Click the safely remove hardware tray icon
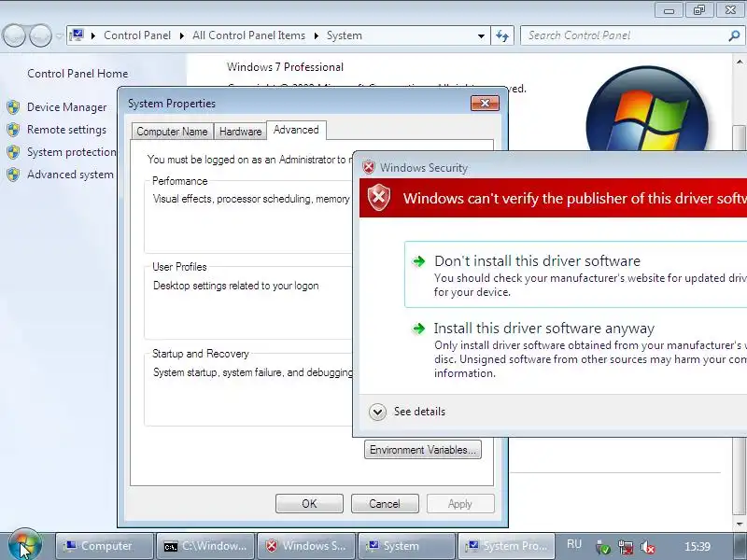The height and width of the screenshot is (560, 747). pos(602,547)
